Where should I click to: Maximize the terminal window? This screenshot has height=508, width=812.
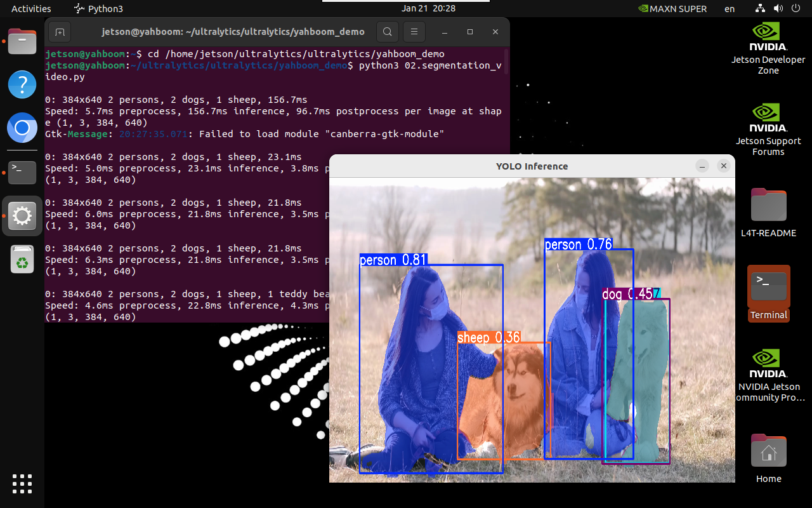pos(470,32)
